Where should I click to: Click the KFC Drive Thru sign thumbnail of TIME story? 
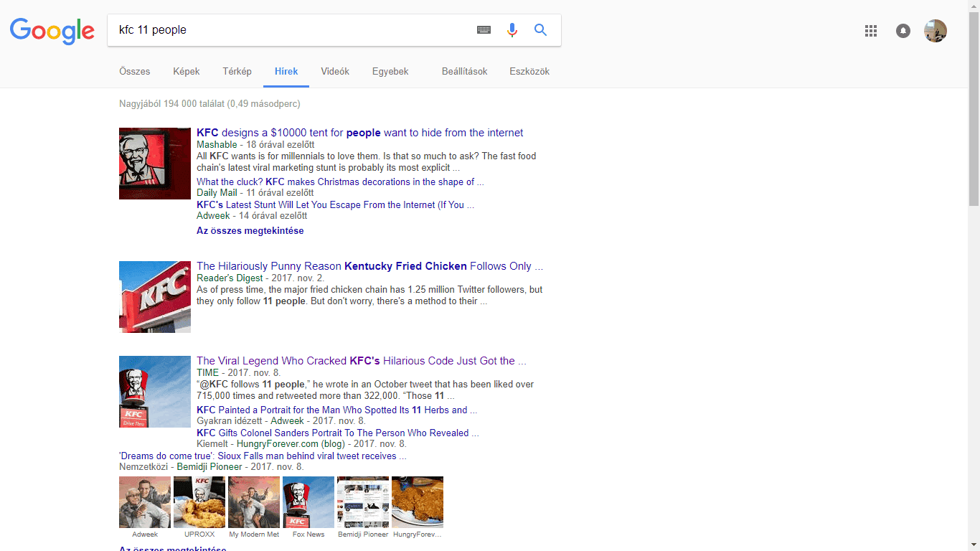point(155,392)
